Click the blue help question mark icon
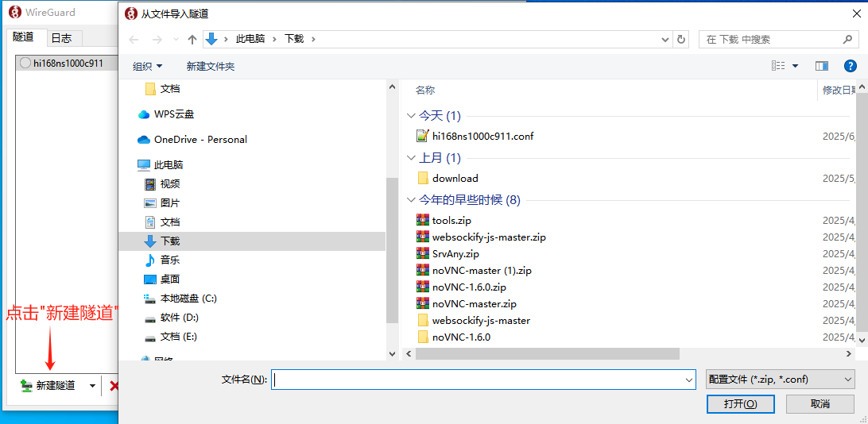 (x=850, y=66)
